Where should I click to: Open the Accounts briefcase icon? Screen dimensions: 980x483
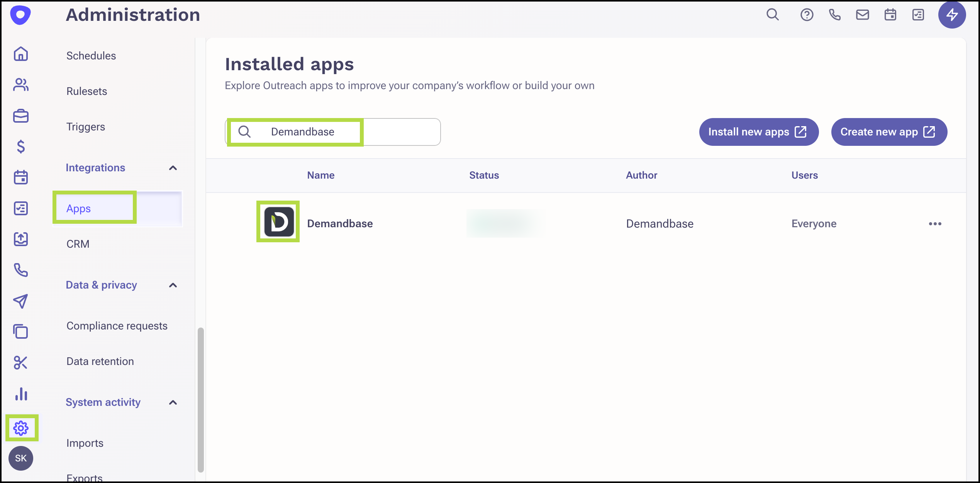[x=21, y=116]
